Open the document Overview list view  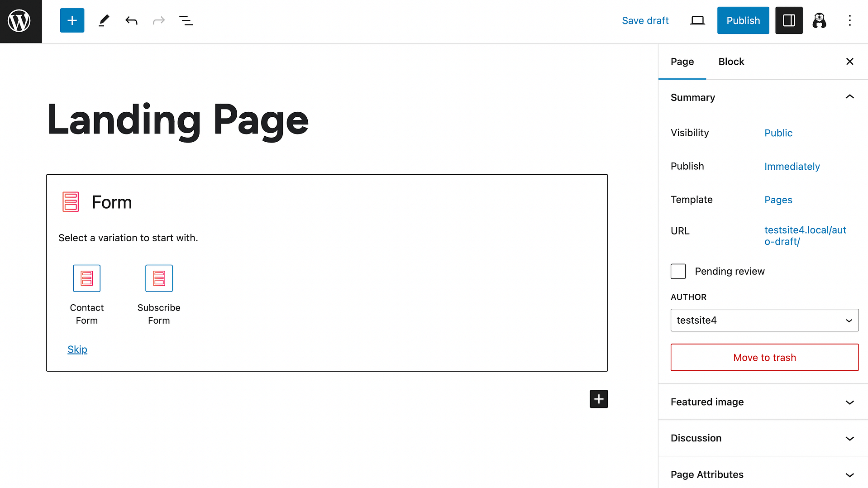coord(186,20)
